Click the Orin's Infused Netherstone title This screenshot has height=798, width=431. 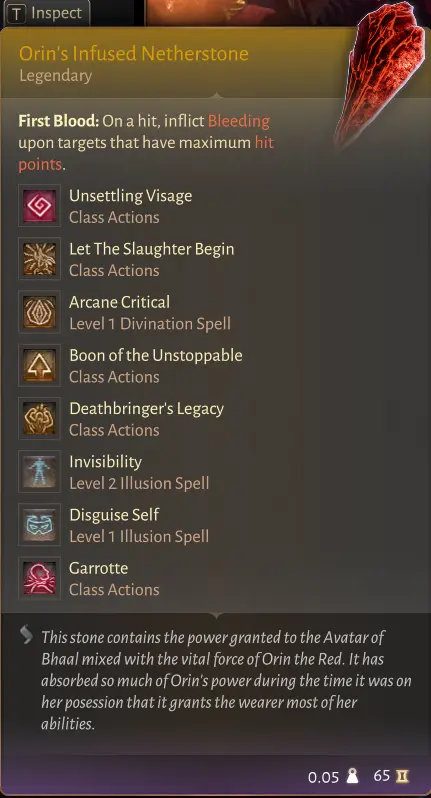(x=134, y=53)
